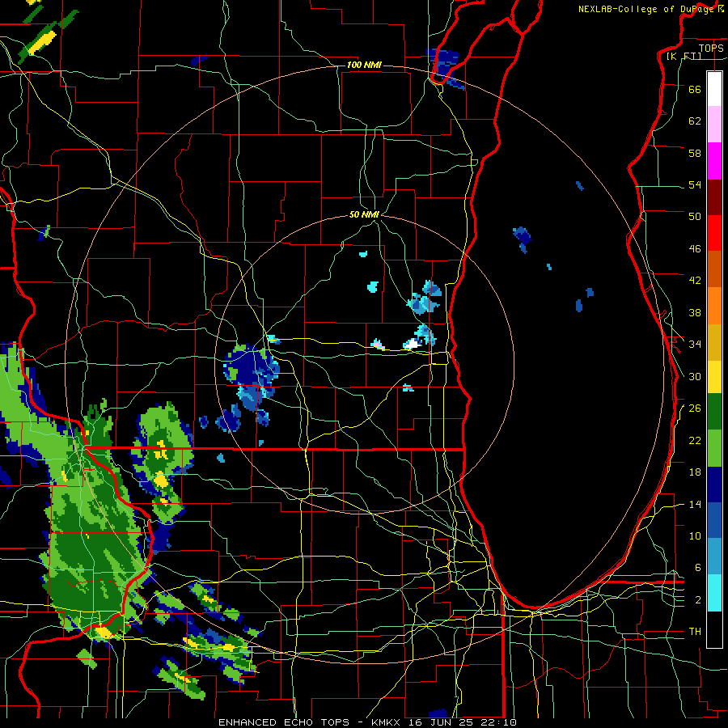Select the white swatch in the legend

pos(714,89)
